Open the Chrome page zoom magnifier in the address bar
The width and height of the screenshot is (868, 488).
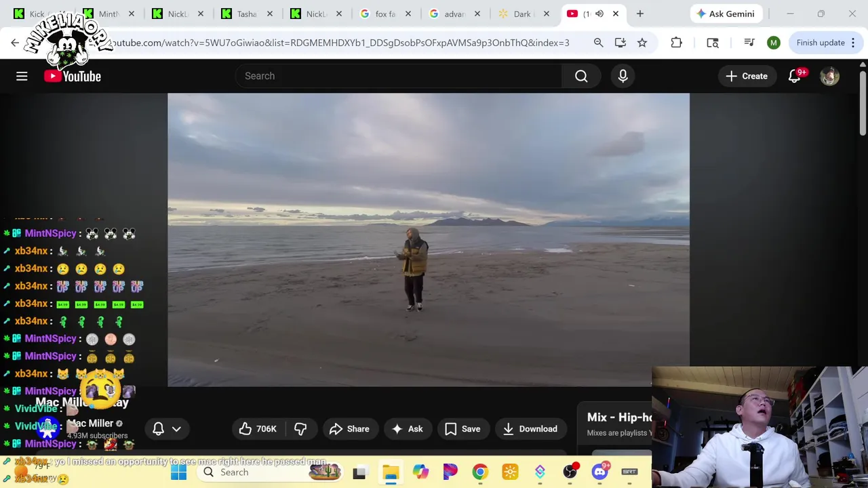tap(598, 43)
